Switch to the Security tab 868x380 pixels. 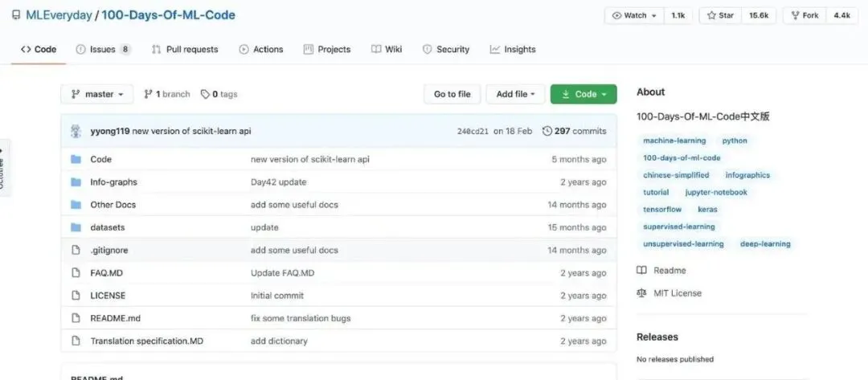click(x=445, y=49)
